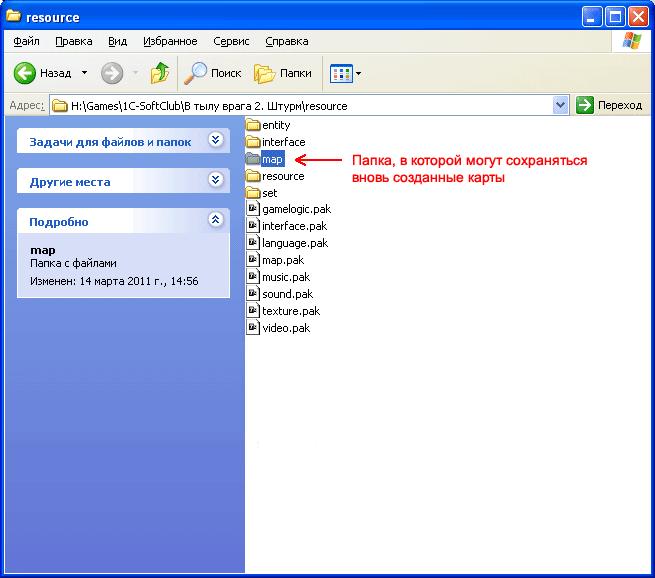Select the map folder icon
This screenshot has height=578, width=655.
click(253, 159)
